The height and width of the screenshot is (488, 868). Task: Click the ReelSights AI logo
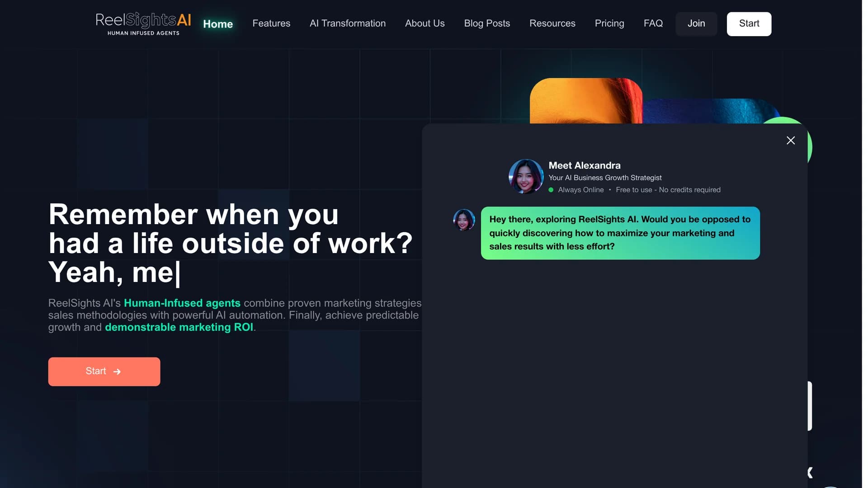[143, 24]
